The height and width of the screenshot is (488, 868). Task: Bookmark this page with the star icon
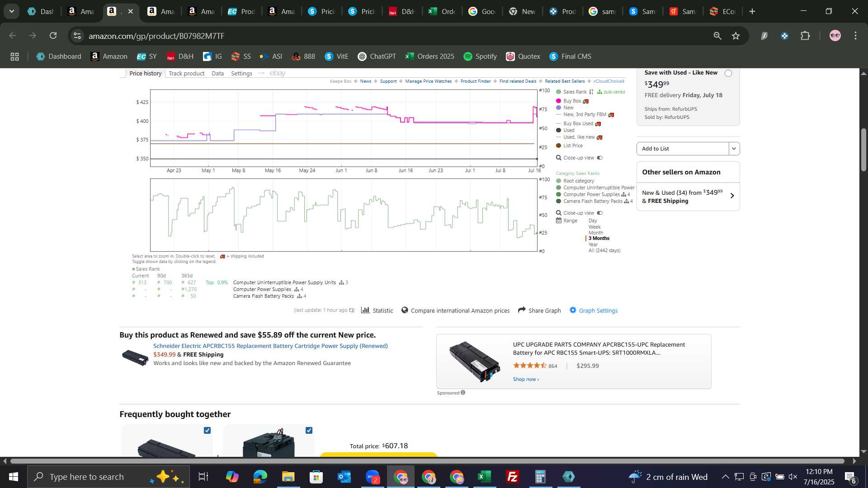(736, 36)
